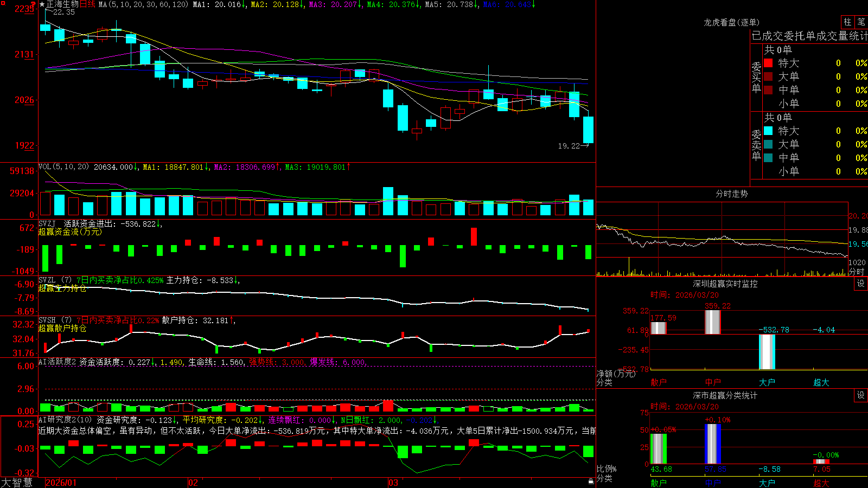The image size is (868, 488).
Task: Click the VOL(5,10,20) indicator label
Action: (63, 167)
